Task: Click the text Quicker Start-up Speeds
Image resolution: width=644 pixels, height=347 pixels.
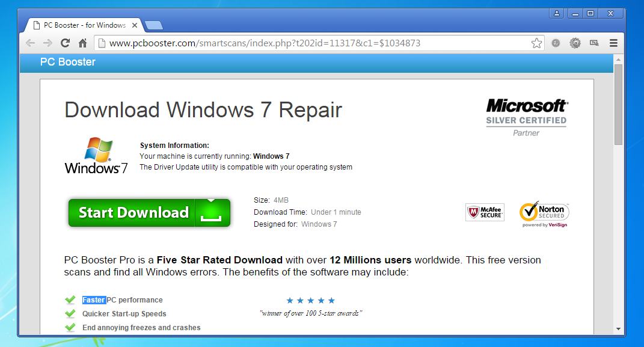Action: (124, 314)
